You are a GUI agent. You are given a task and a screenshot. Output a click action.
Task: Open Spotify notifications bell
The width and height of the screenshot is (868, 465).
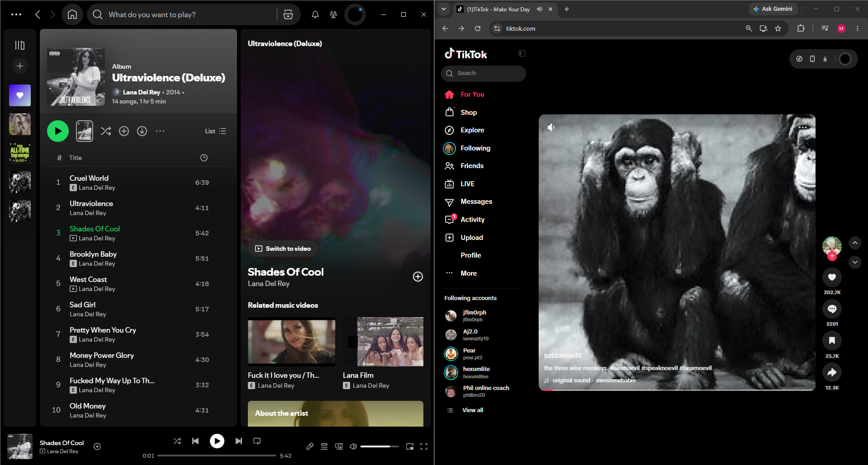(315, 14)
